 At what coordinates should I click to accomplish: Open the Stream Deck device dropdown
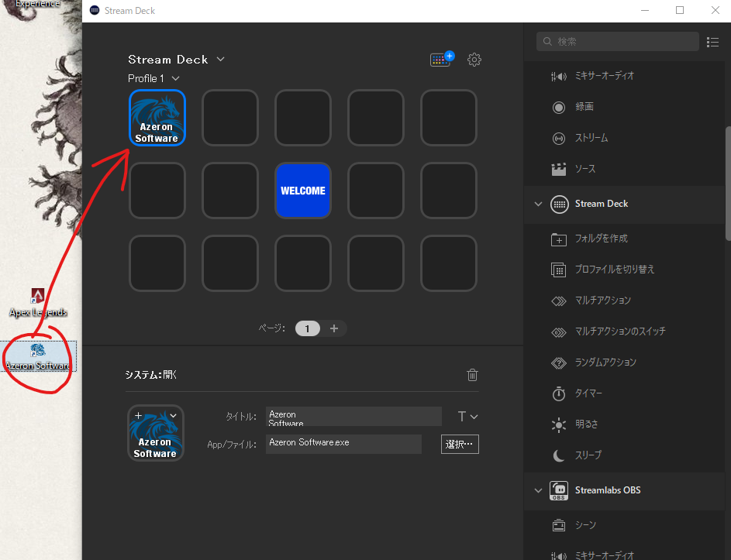(220, 59)
